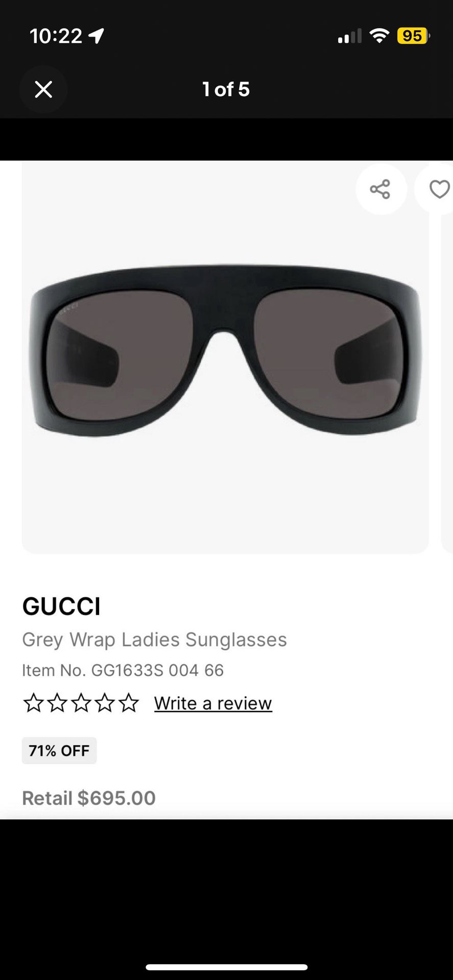Tap the 71% OFF badge
The image size is (453, 980).
click(59, 750)
